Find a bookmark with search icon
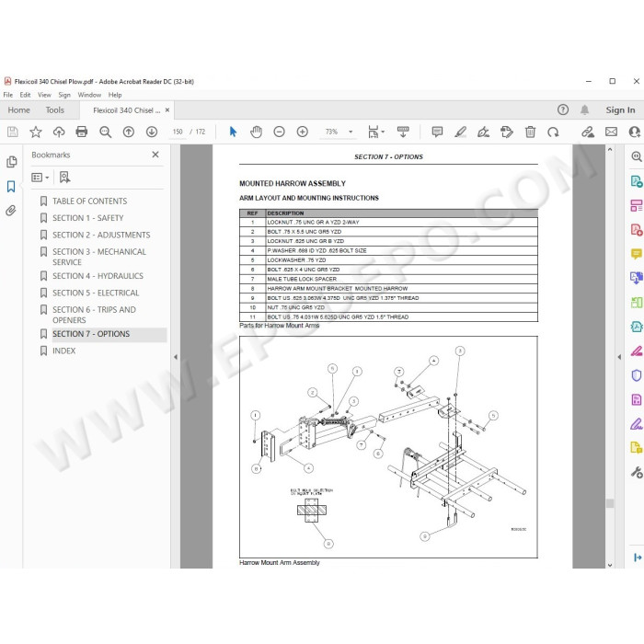The height and width of the screenshot is (644, 644). pyautogui.click(x=64, y=178)
